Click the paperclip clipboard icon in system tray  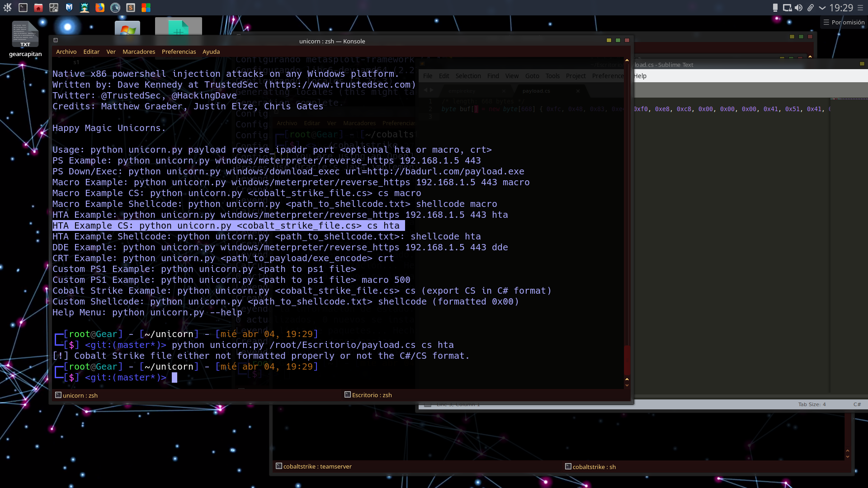[809, 8]
